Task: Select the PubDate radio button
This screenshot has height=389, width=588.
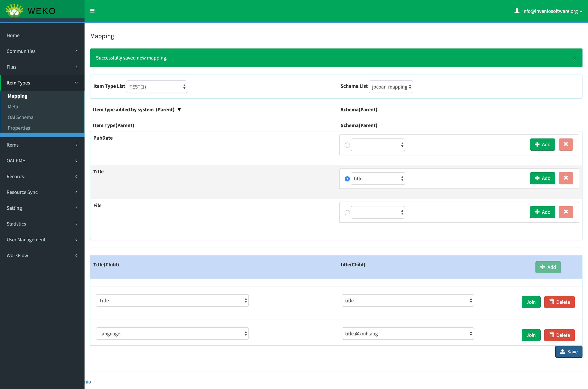Action: [347, 145]
